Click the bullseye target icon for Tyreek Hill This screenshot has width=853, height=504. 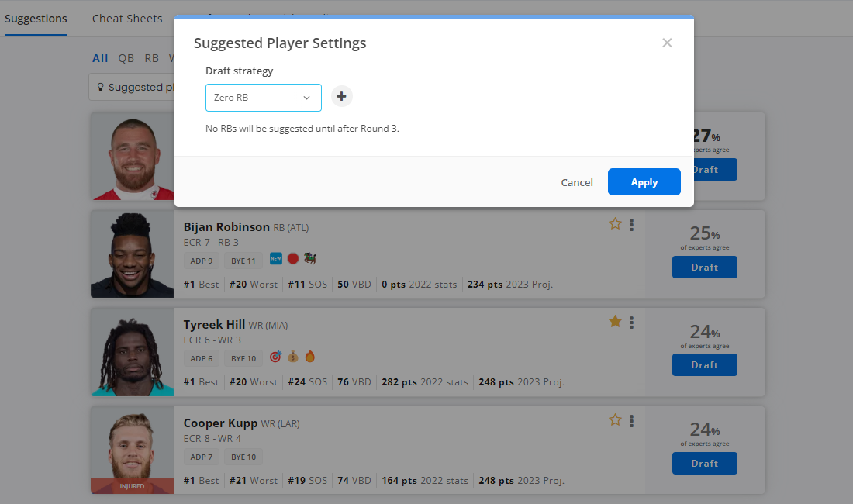275,356
